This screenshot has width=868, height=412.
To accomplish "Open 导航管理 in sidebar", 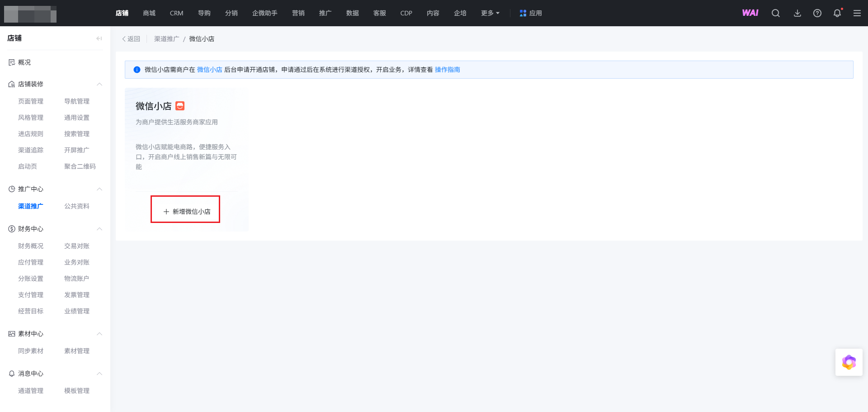I will [77, 101].
